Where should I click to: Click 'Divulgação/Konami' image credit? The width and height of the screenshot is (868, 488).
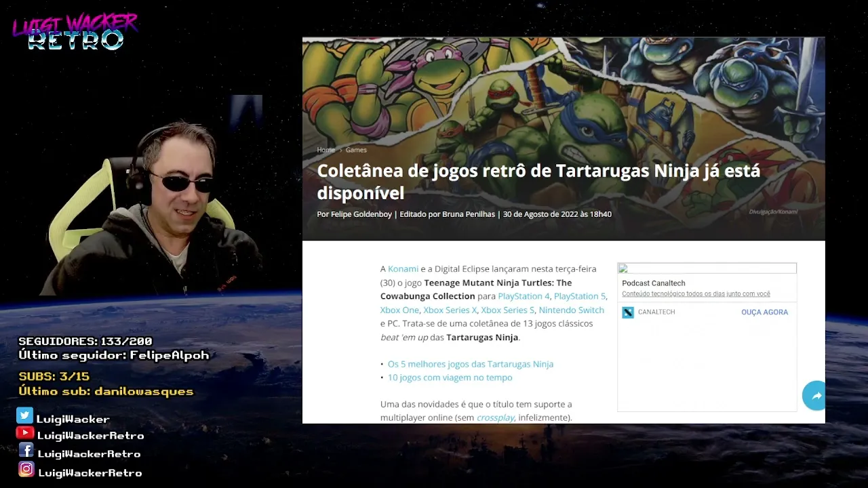pos(773,212)
